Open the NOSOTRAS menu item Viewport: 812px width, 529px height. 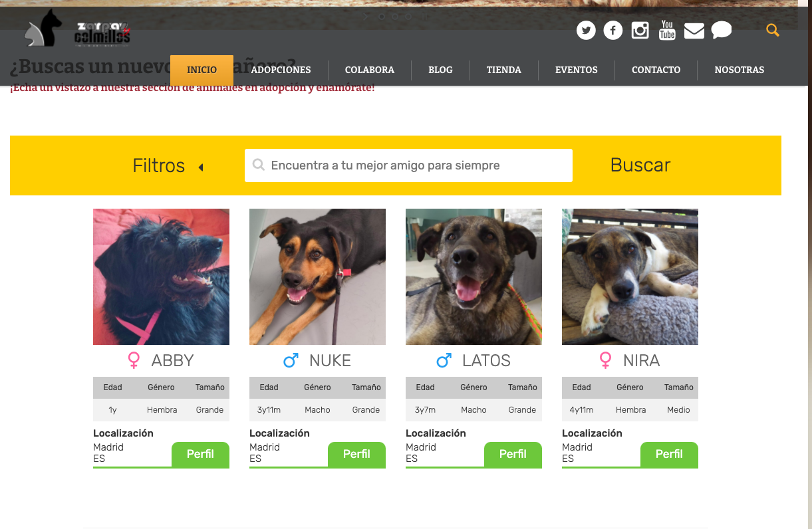pyautogui.click(x=740, y=70)
